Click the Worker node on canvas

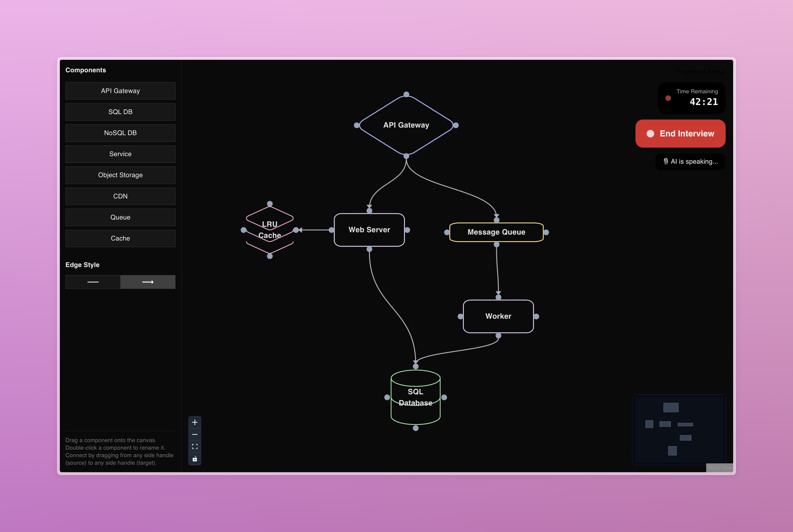click(498, 316)
